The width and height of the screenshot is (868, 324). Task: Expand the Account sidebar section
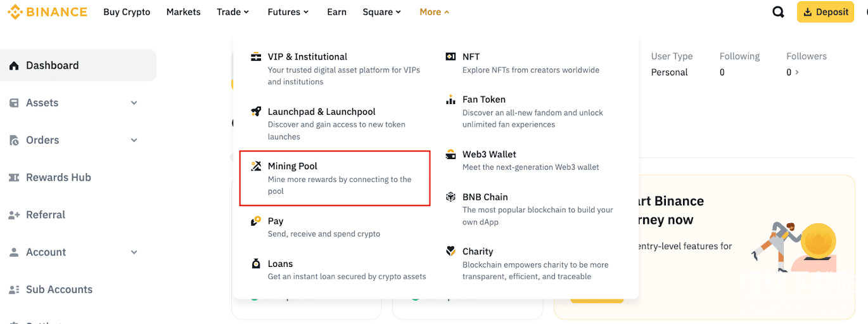(x=134, y=252)
